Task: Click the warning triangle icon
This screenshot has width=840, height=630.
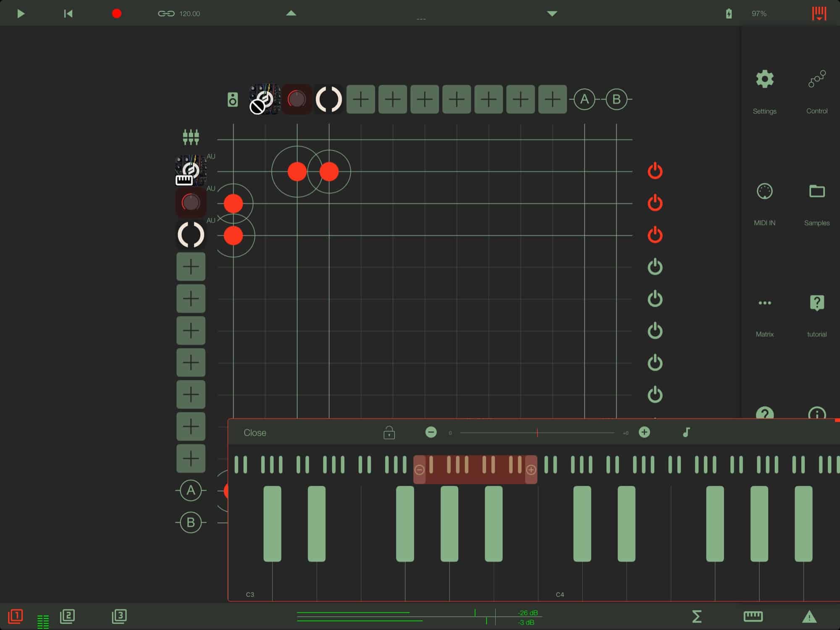Action: click(x=809, y=617)
